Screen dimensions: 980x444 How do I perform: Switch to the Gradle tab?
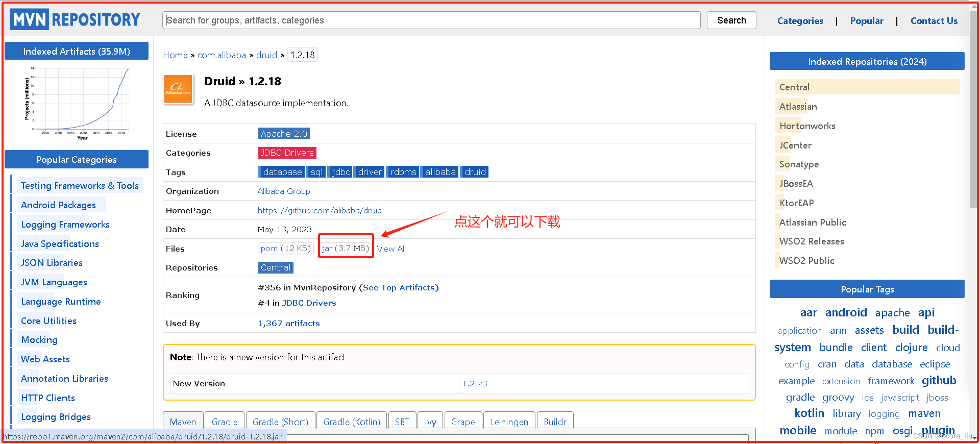point(225,422)
